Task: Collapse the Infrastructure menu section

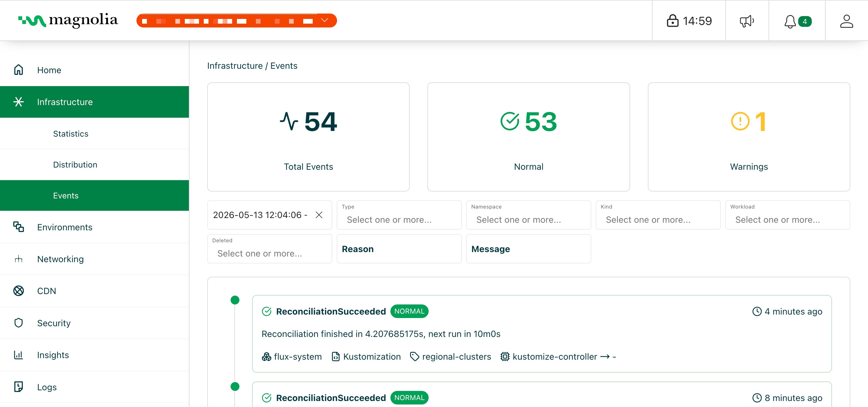Action: pyautogui.click(x=94, y=102)
